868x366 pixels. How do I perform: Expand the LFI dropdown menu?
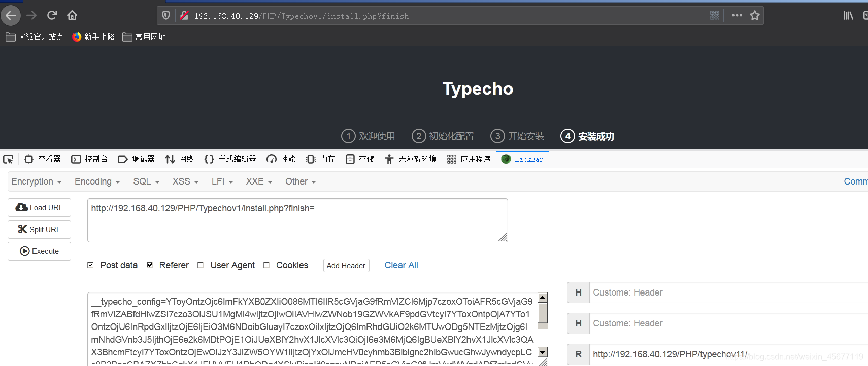click(222, 181)
